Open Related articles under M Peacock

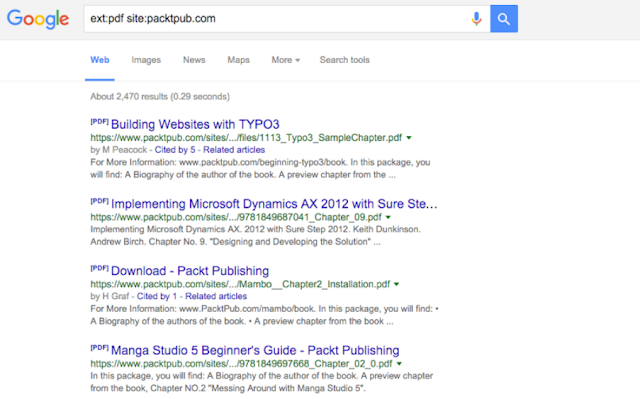(x=234, y=150)
